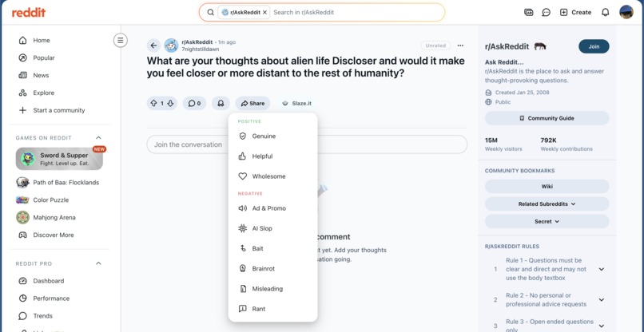Rate the post as Wholesome
The width and height of the screenshot is (644, 332).
[272, 176]
